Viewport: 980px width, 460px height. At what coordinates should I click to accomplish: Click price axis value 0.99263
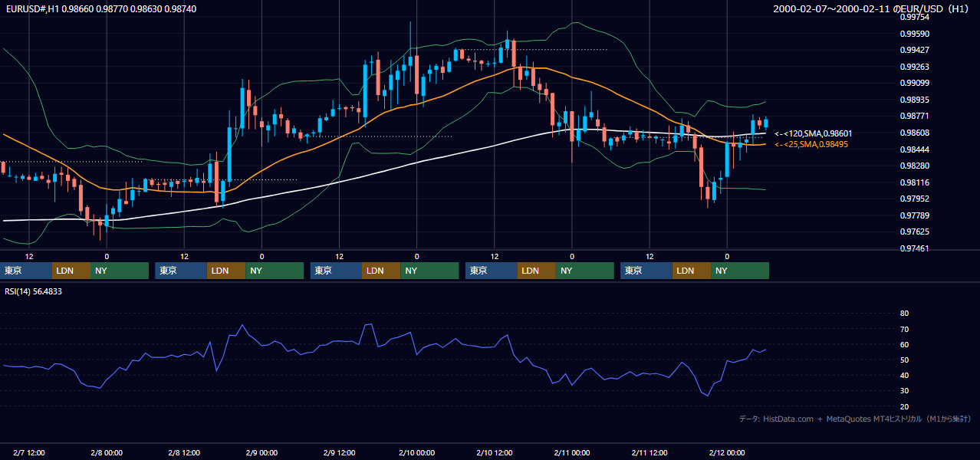[x=914, y=67]
